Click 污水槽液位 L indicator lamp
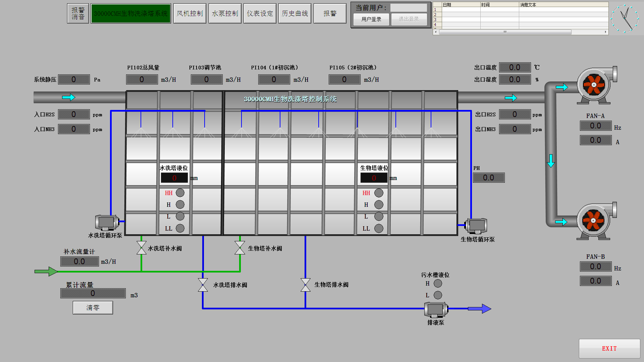 point(438,295)
